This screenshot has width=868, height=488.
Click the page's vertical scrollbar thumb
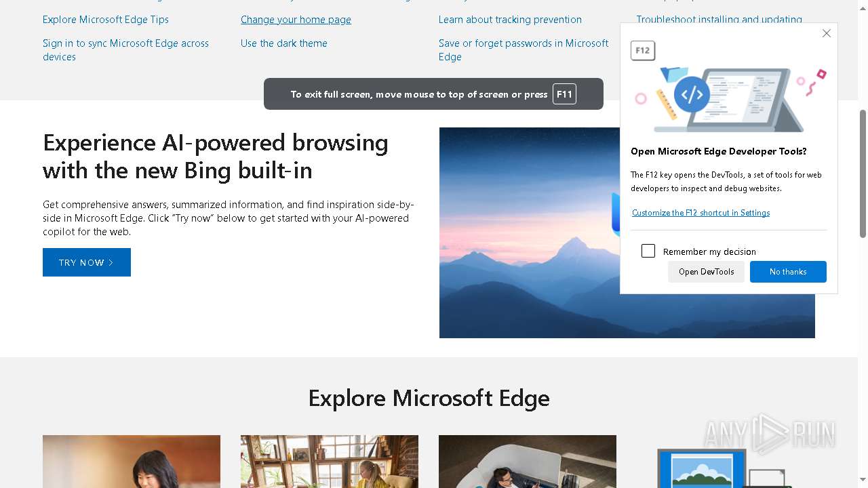863,174
